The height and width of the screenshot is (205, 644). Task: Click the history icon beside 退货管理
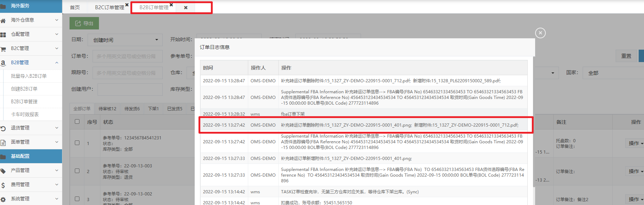click(3, 128)
